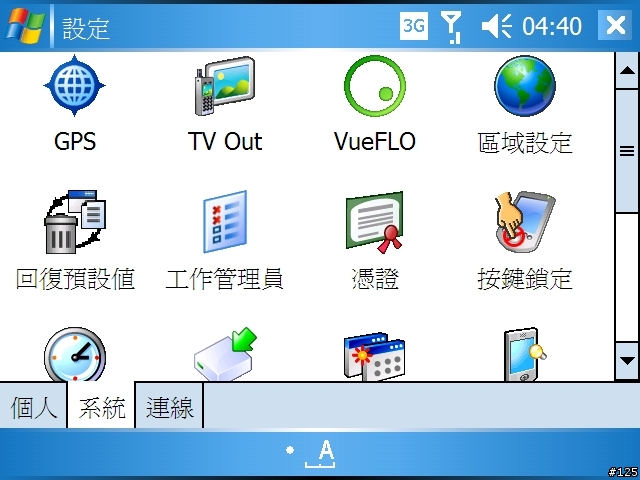Tap the speaker volume status icon
The height and width of the screenshot is (480, 640).
[496, 26]
